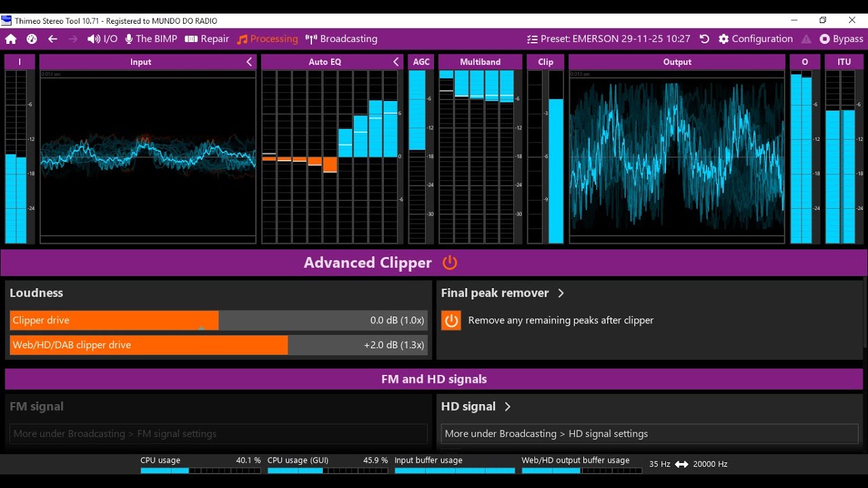The height and width of the screenshot is (488, 868).
Task: Click the O output meter header
Action: (805, 62)
